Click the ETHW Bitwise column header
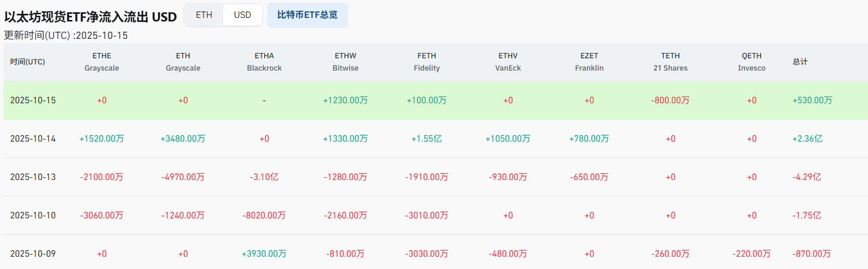The height and width of the screenshot is (269, 868). point(345,62)
